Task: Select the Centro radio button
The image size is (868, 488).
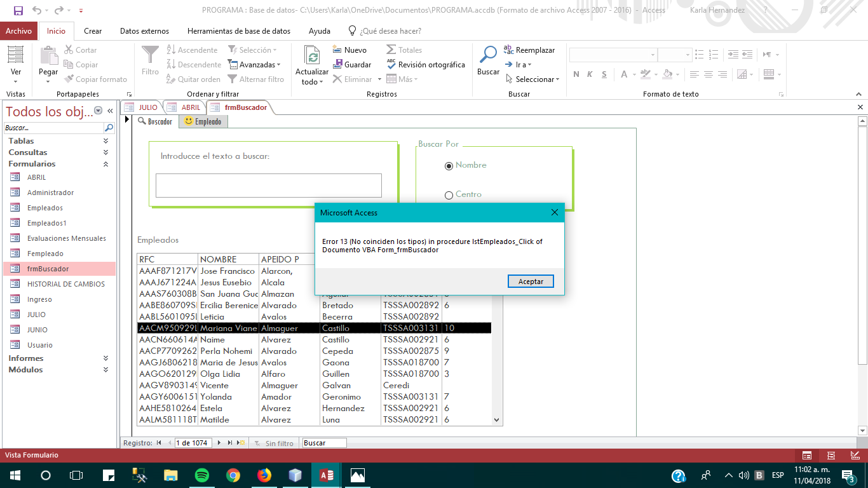Action: 449,195
